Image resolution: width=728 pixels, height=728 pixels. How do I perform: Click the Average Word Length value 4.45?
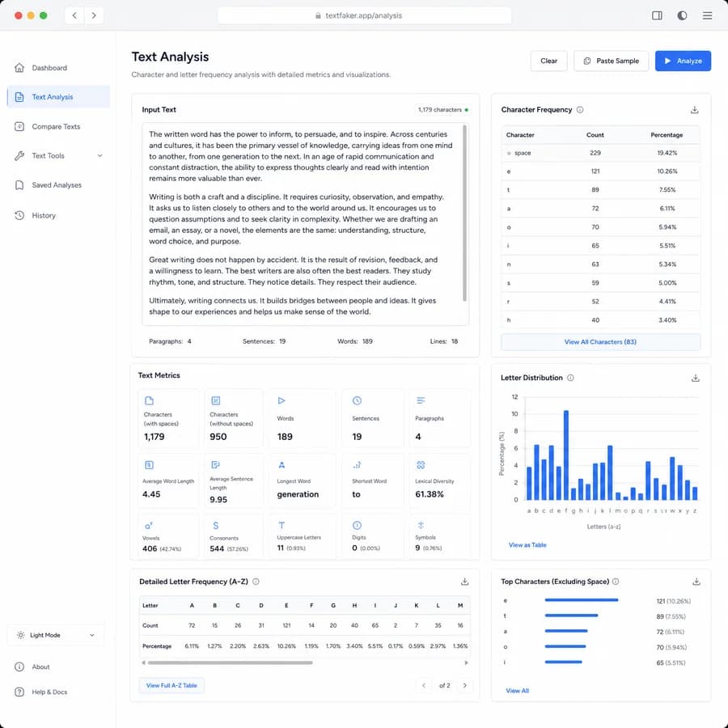[x=151, y=494]
